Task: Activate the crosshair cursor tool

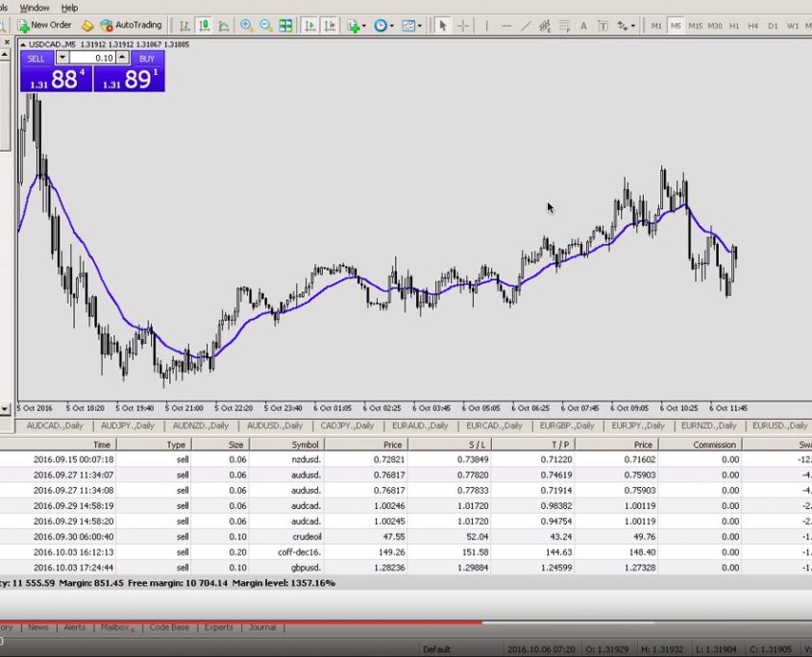Action: 463,26
